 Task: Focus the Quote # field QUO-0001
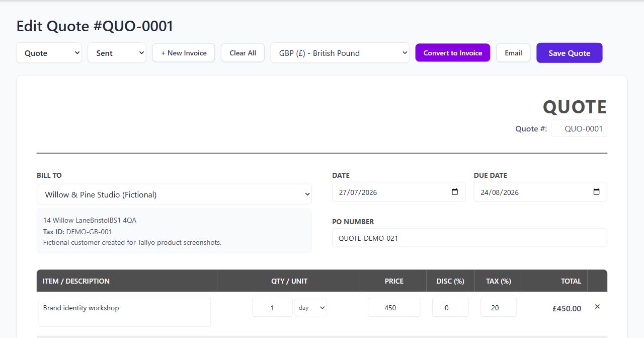pos(579,128)
